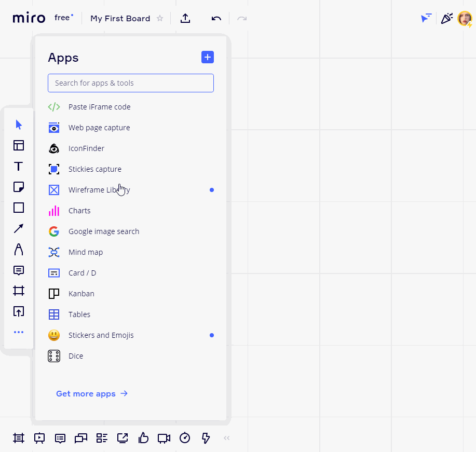Star My First Board as favorite
Screen dimensions: 476x452
(160, 19)
